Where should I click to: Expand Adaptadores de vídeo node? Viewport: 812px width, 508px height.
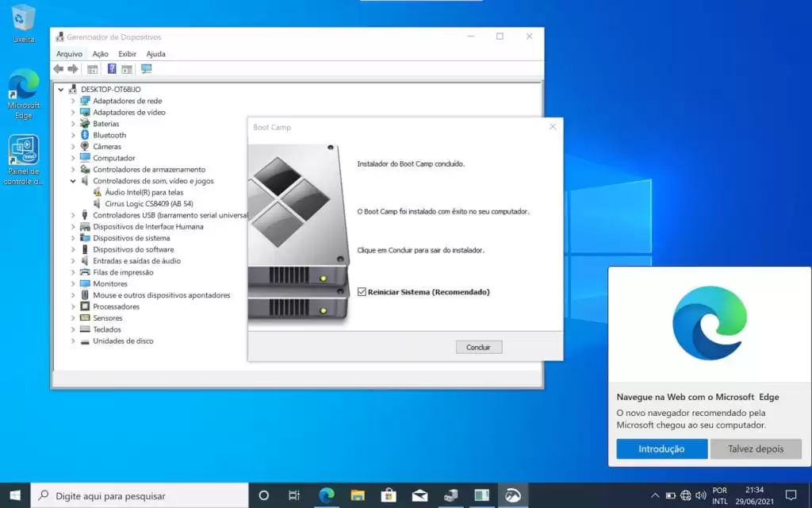click(73, 113)
